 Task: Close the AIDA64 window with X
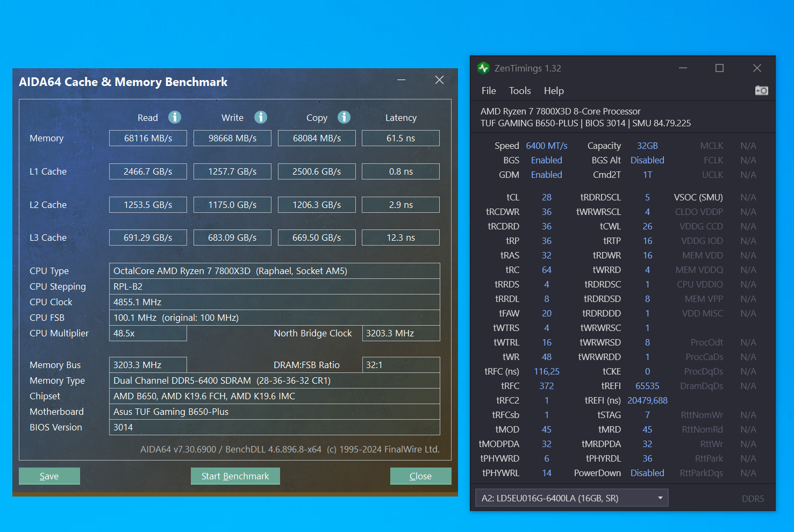(x=439, y=80)
